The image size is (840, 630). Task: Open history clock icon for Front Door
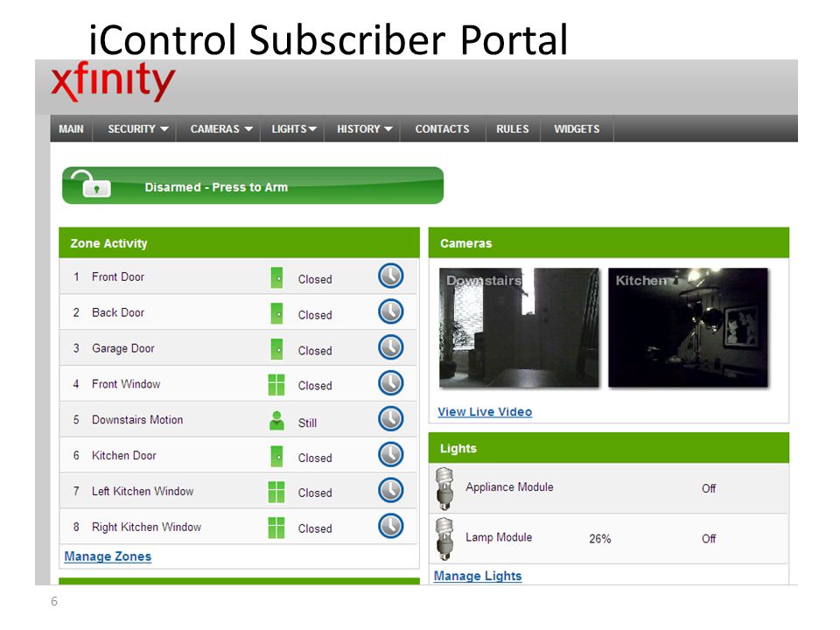click(390, 276)
